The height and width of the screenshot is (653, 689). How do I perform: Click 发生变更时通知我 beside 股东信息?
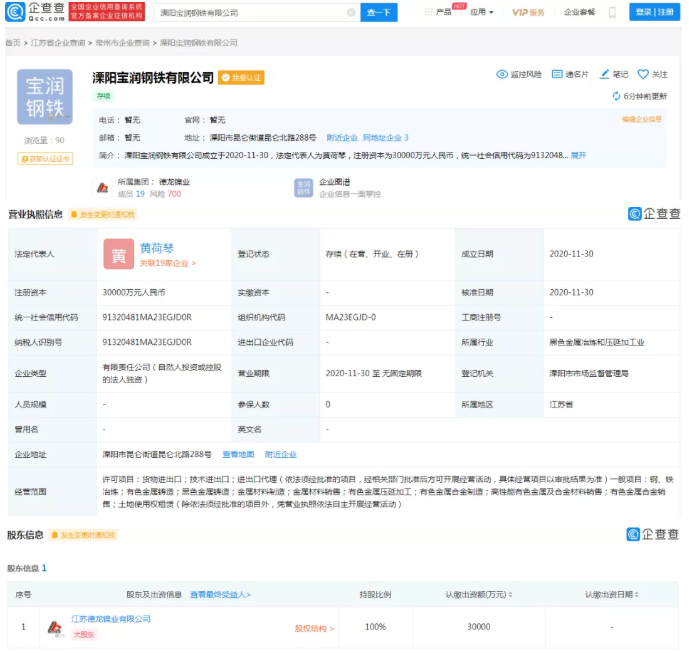(x=83, y=535)
